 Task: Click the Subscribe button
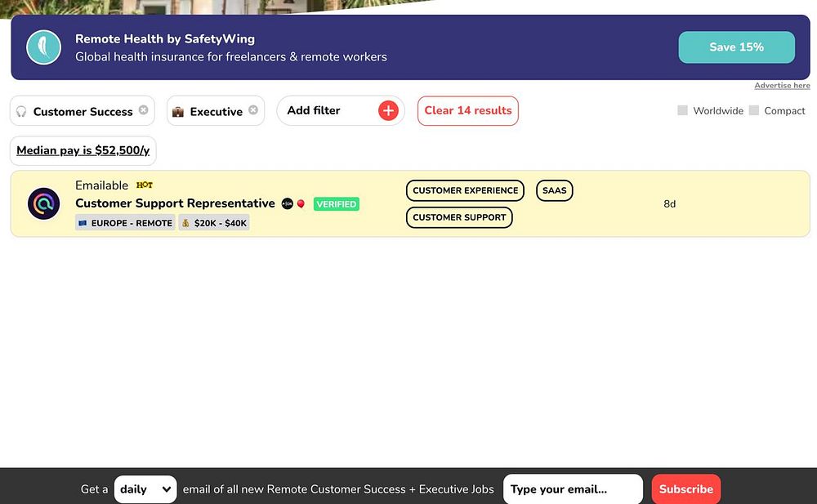pos(686,488)
